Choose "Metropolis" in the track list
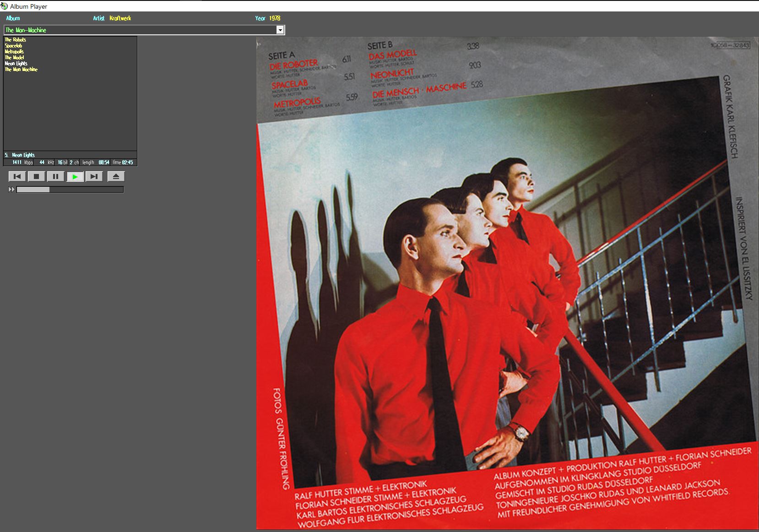 [14, 52]
